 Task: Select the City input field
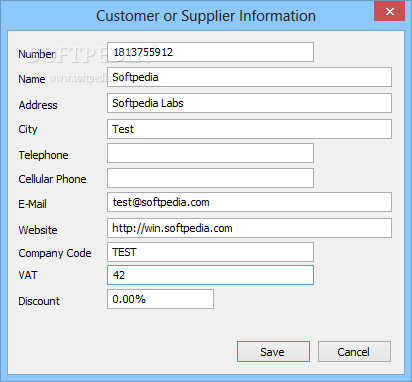click(x=249, y=129)
